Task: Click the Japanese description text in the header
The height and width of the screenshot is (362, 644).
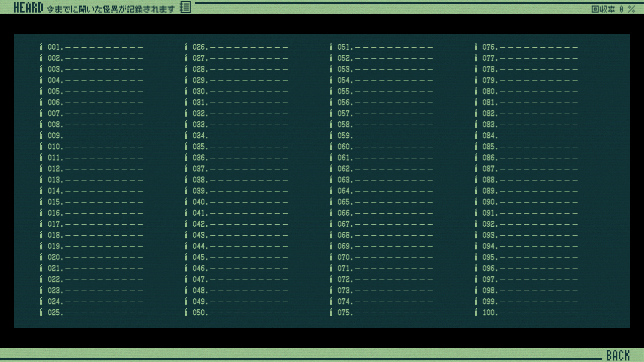Action: pos(111,9)
